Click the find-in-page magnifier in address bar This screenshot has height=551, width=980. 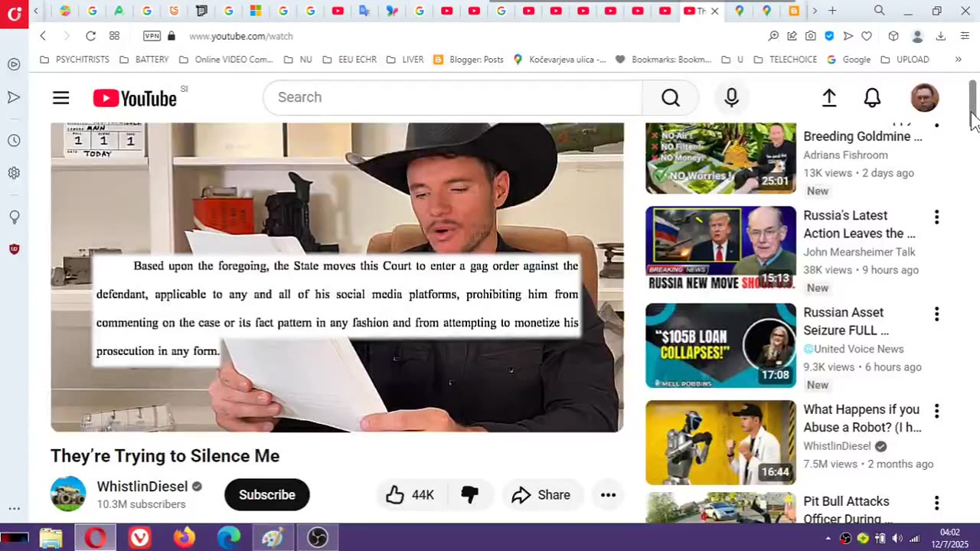(773, 36)
